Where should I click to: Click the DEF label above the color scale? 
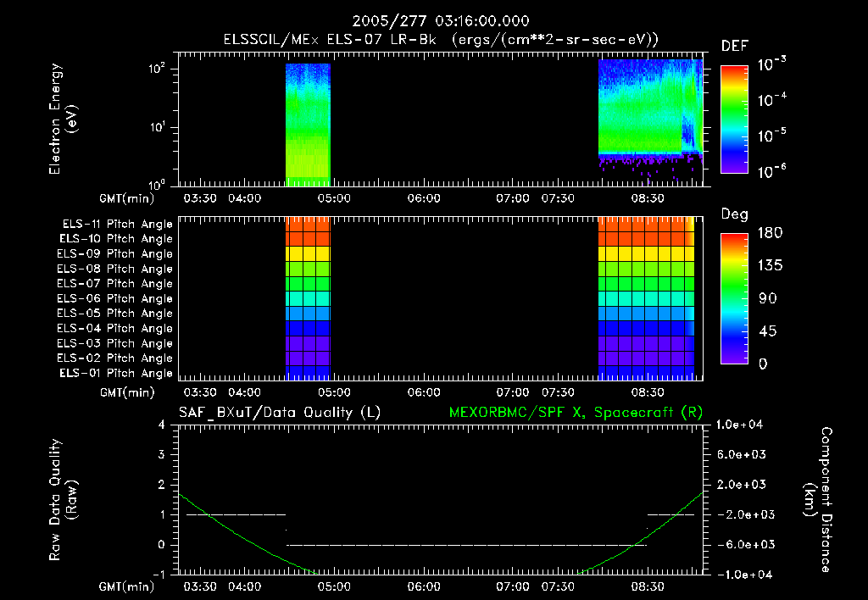point(735,46)
